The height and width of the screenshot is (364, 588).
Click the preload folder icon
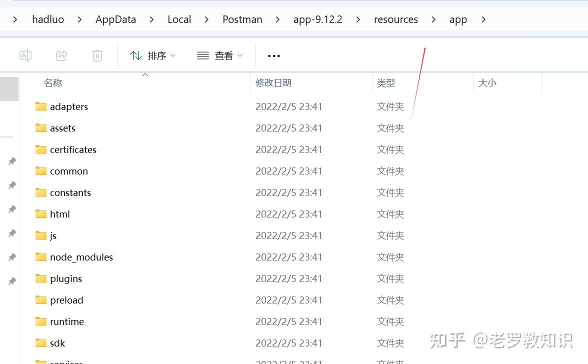pos(41,300)
